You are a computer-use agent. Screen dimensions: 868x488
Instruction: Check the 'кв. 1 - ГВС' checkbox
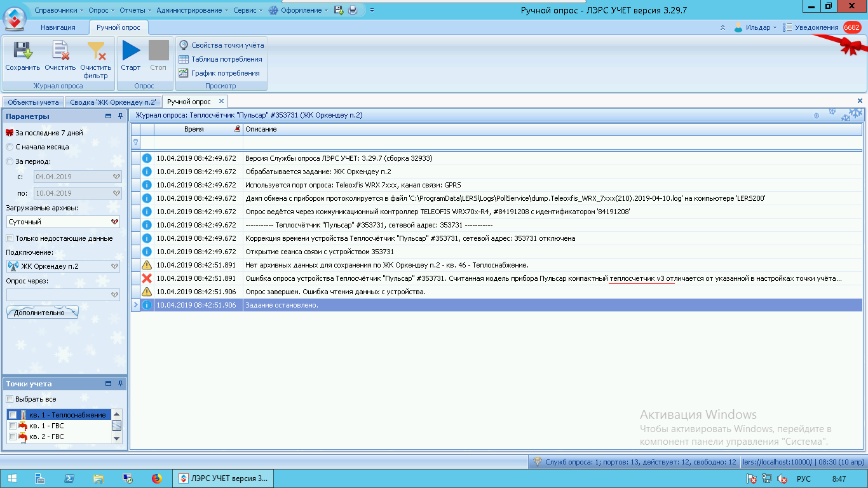13,426
